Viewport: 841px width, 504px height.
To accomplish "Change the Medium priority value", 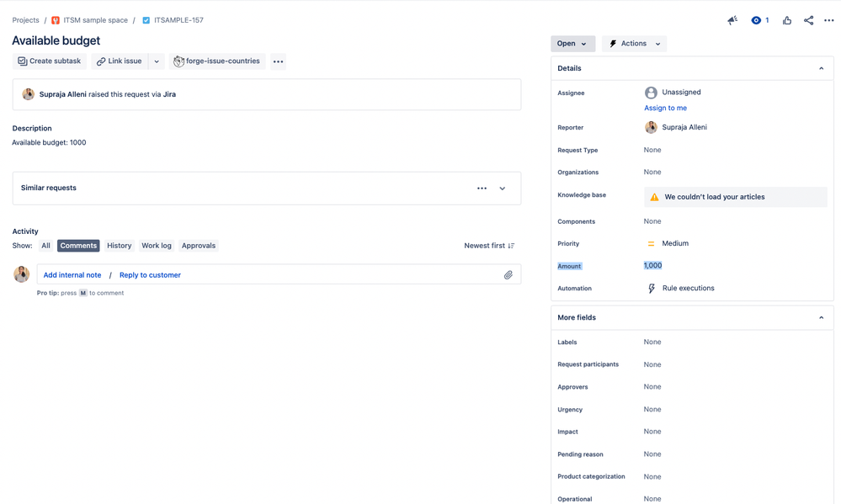I will [x=674, y=243].
